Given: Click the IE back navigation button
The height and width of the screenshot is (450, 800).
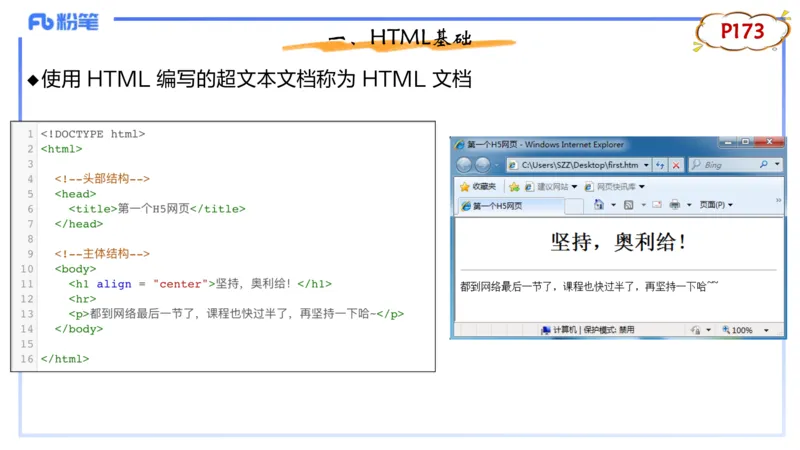Looking at the screenshot, I should tap(465, 165).
